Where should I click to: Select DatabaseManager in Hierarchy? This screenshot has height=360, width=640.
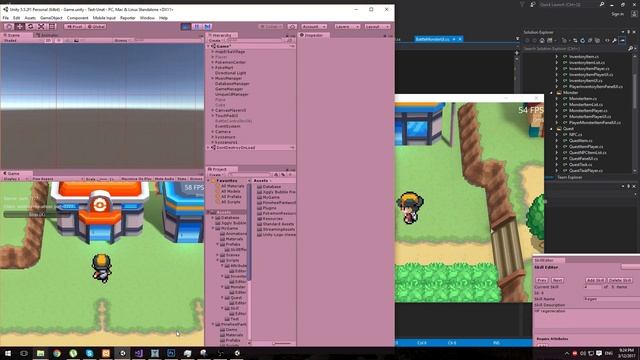click(x=232, y=84)
